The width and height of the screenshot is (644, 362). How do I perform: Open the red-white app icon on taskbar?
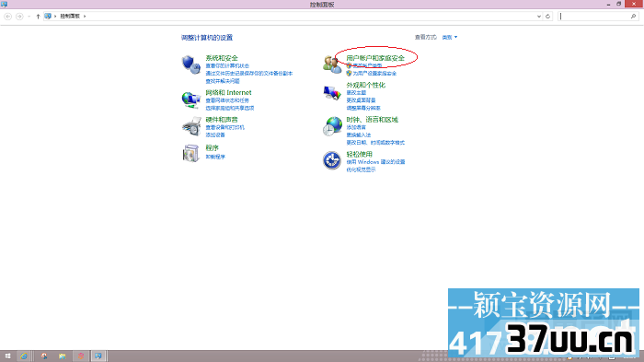pyautogui.click(x=44, y=356)
